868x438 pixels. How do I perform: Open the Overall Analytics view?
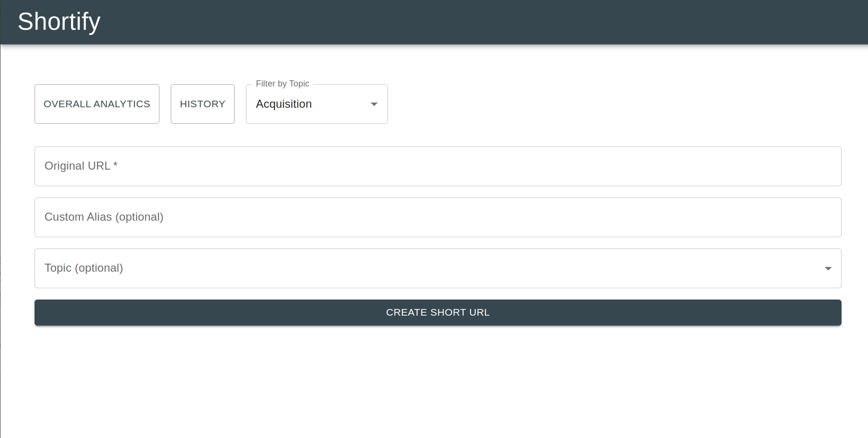coord(96,104)
